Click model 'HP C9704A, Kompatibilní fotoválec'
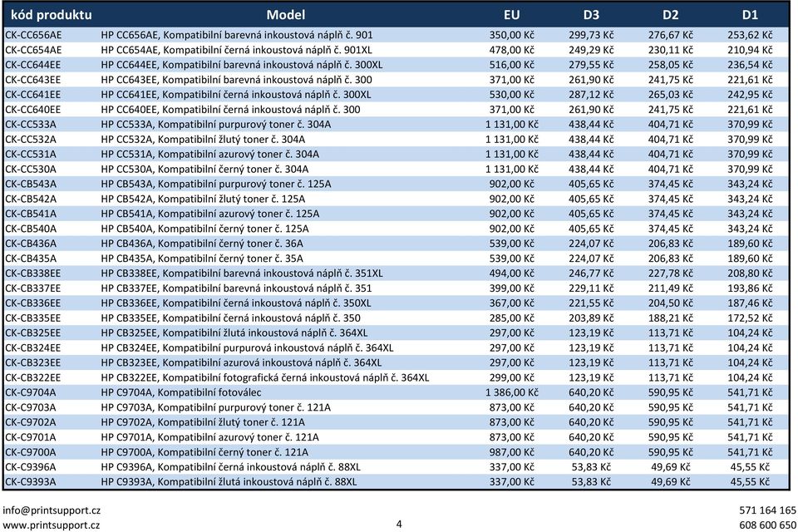 pos(181,392)
